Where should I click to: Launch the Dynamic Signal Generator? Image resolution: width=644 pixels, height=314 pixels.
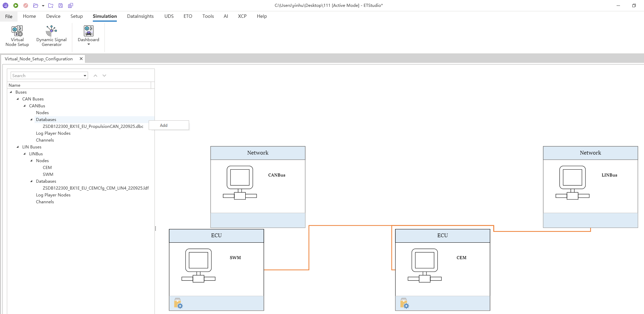click(x=51, y=36)
